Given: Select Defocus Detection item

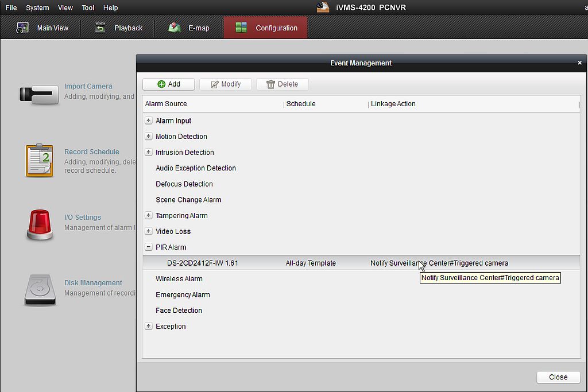Looking at the screenshot, I should pos(184,184).
